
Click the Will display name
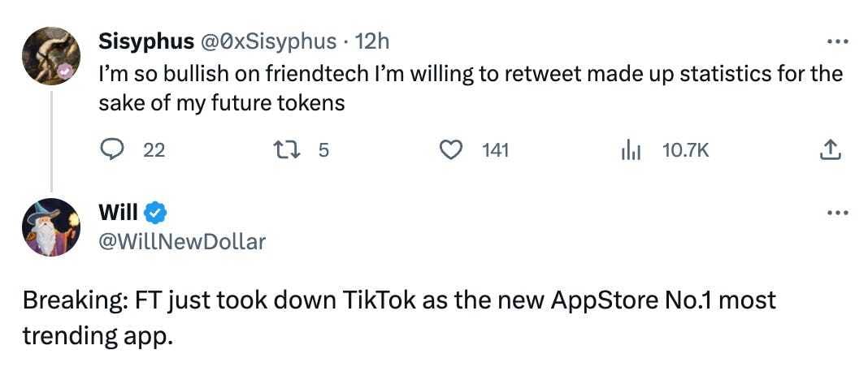coord(119,212)
